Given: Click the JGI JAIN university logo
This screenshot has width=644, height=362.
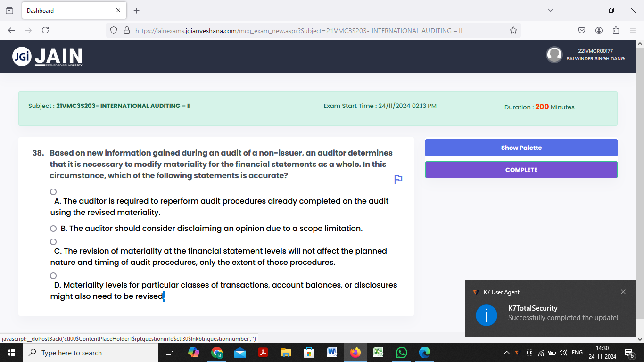Looking at the screenshot, I should pos(47,57).
